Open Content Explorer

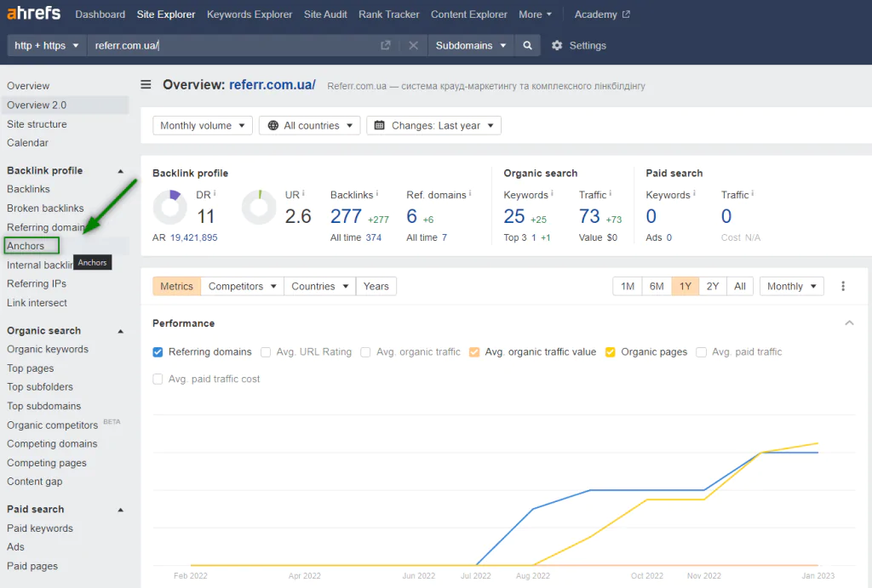[469, 14]
